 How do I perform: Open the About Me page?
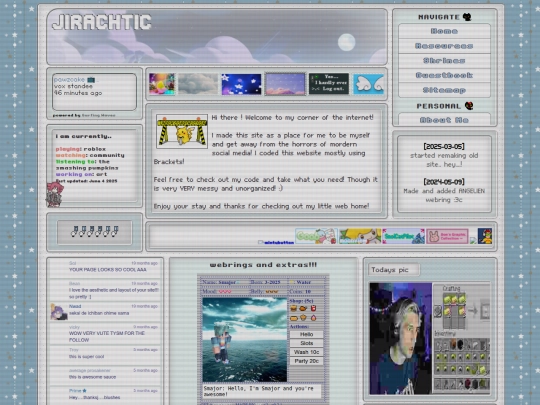point(444,120)
